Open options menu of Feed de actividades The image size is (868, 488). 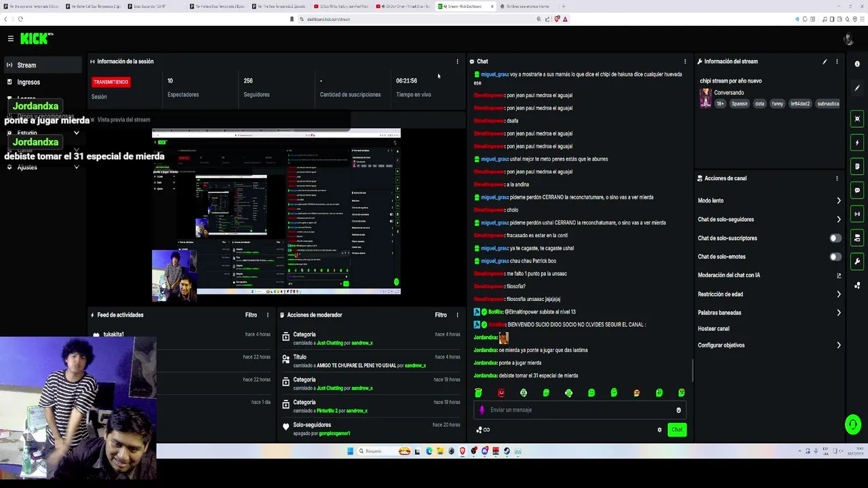(x=267, y=315)
